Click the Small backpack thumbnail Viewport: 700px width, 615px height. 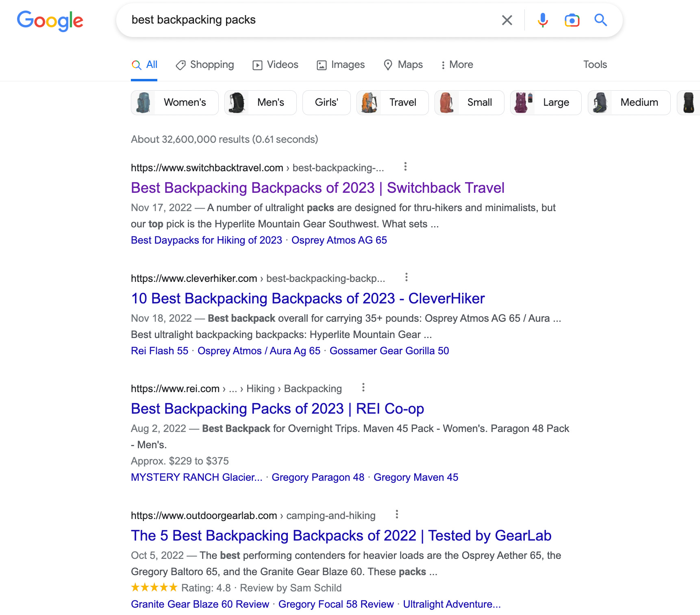(447, 102)
